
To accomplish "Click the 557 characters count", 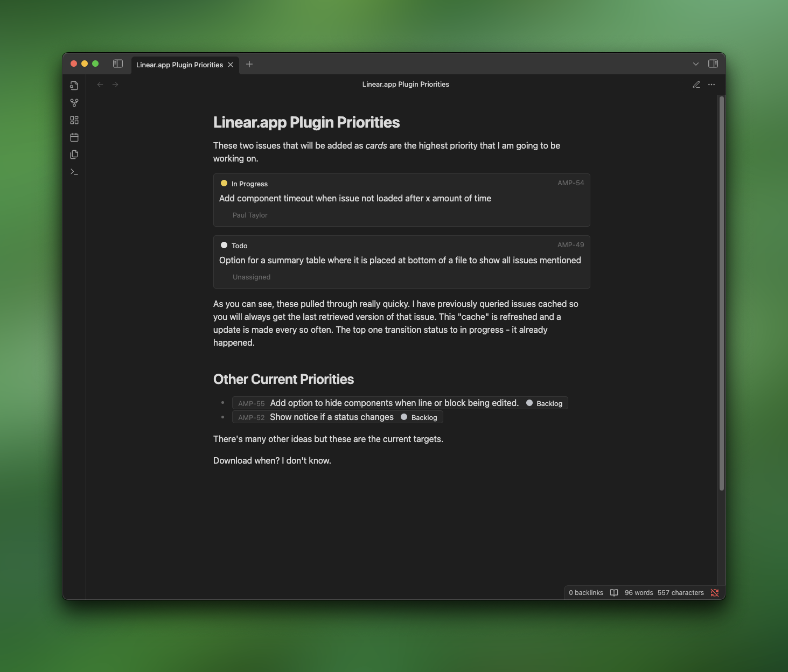I will pos(681,593).
